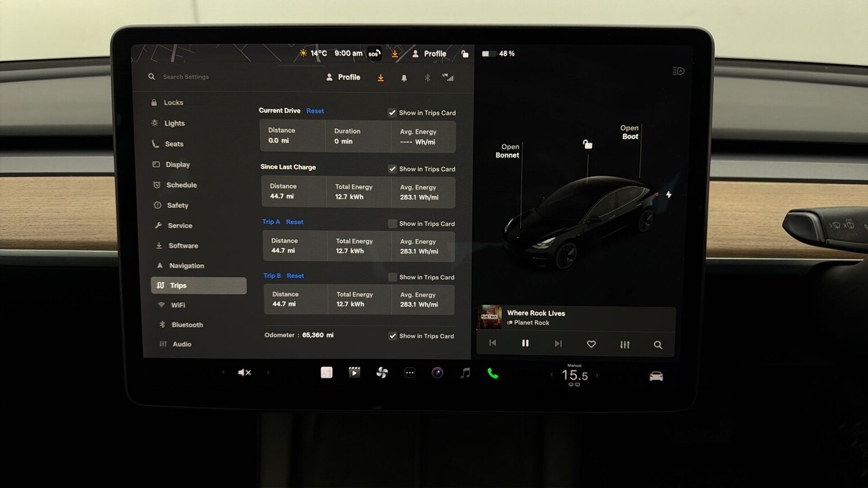Tap the Search Settings field
This screenshot has height=488, width=868.
[x=185, y=76]
